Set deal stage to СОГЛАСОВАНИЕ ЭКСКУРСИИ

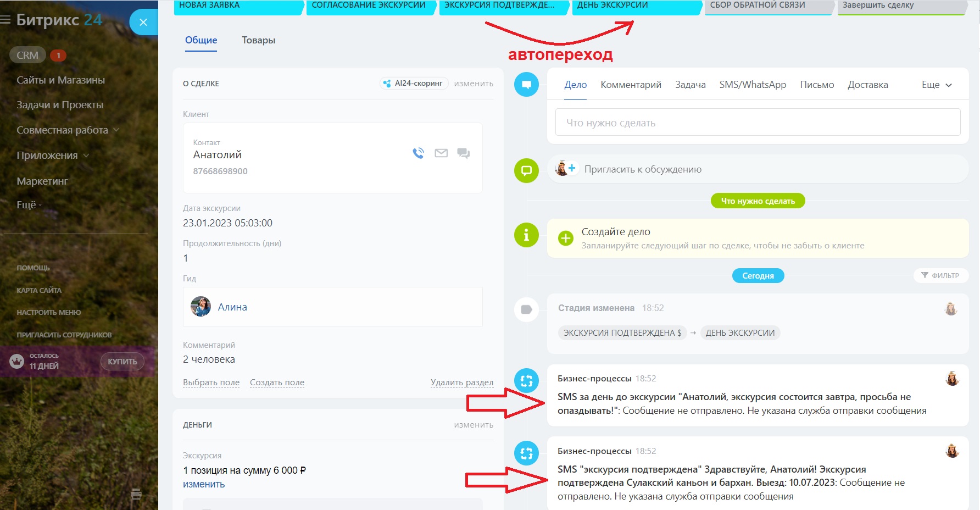[x=371, y=7]
